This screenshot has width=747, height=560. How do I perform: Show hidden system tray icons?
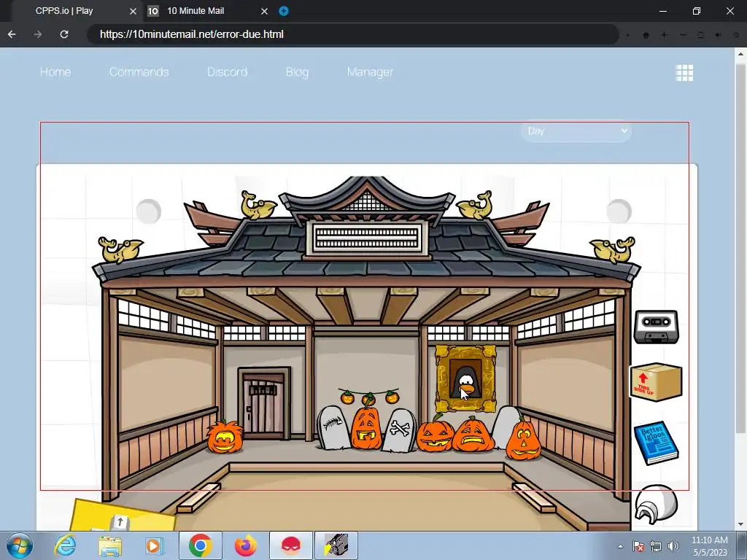pos(620,546)
